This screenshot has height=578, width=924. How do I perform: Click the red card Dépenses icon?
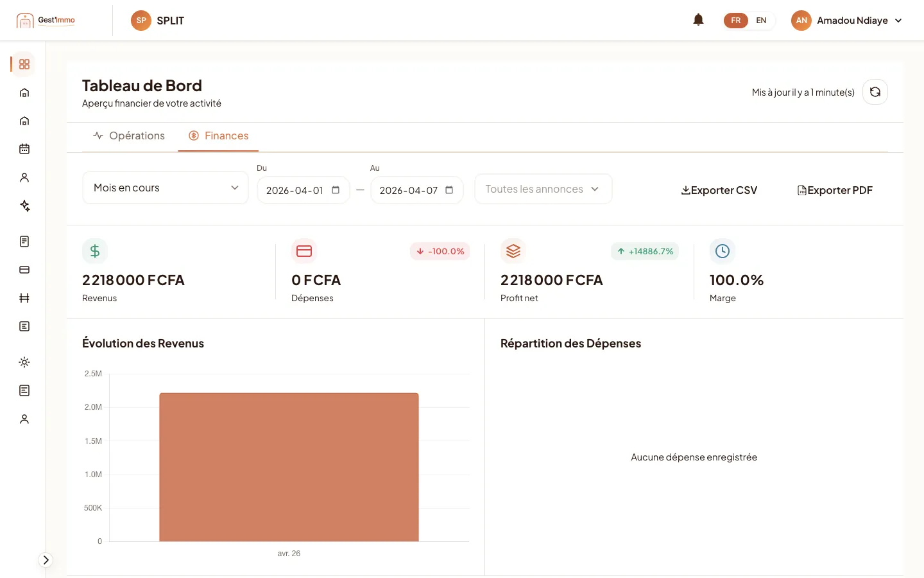pos(304,251)
